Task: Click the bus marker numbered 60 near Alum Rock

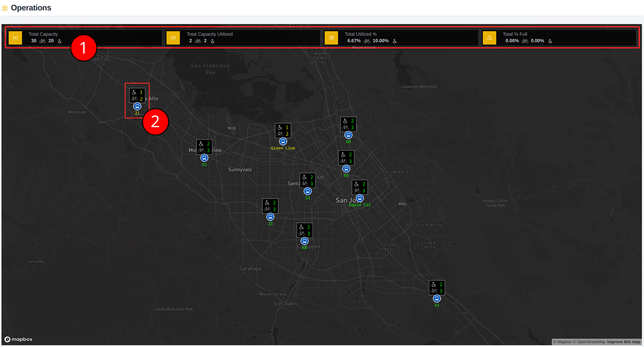Action: (x=348, y=135)
